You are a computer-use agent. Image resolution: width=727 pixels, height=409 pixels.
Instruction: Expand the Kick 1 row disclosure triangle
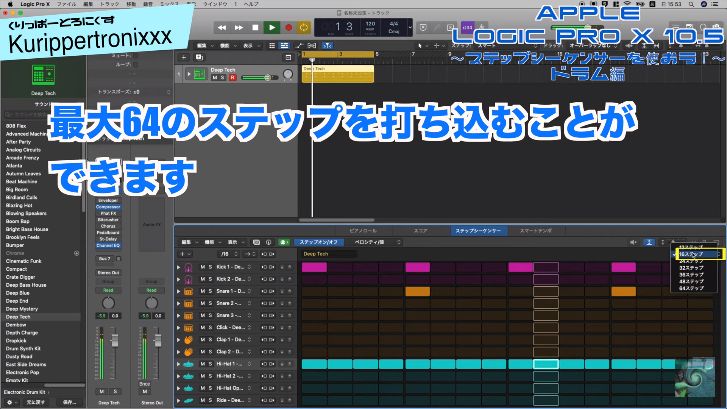(179, 268)
